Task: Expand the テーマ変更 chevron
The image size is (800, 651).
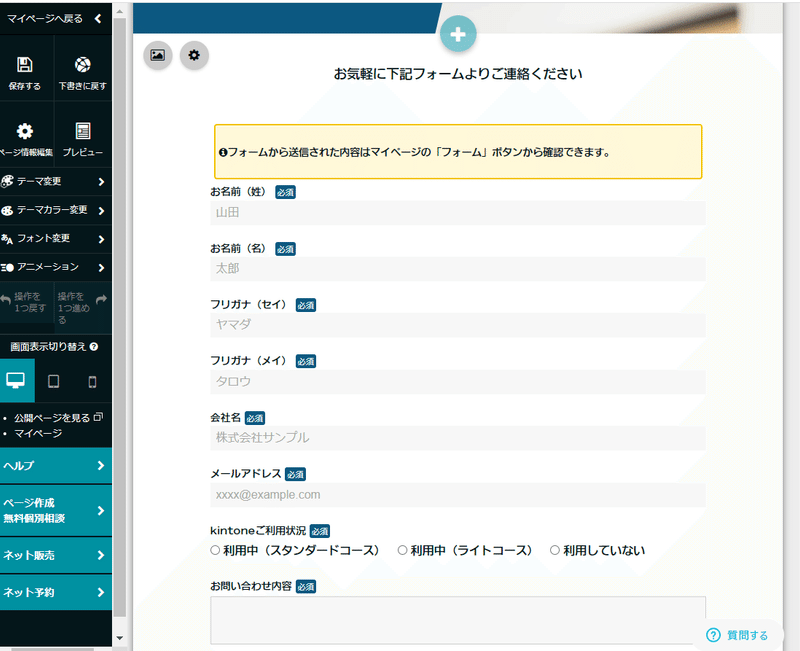Action: 101,182
